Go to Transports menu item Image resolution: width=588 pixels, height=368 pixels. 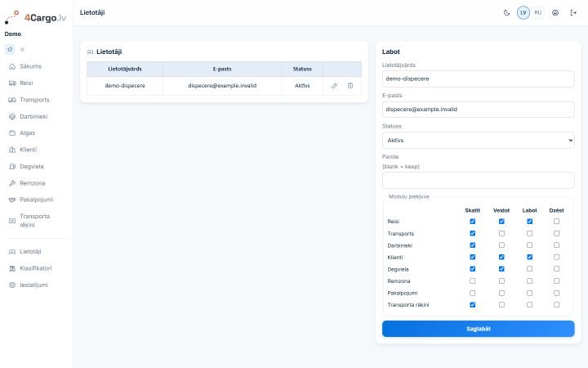pyautogui.click(x=34, y=100)
